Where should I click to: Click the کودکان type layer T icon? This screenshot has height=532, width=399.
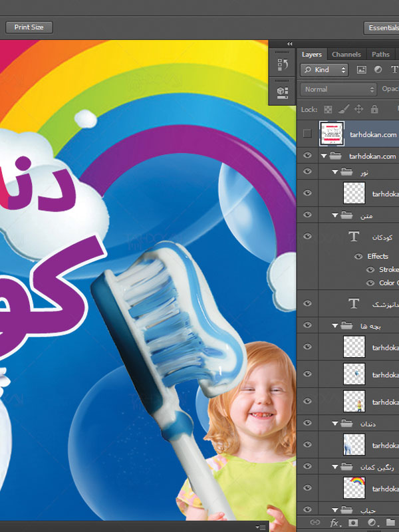pos(354,236)
